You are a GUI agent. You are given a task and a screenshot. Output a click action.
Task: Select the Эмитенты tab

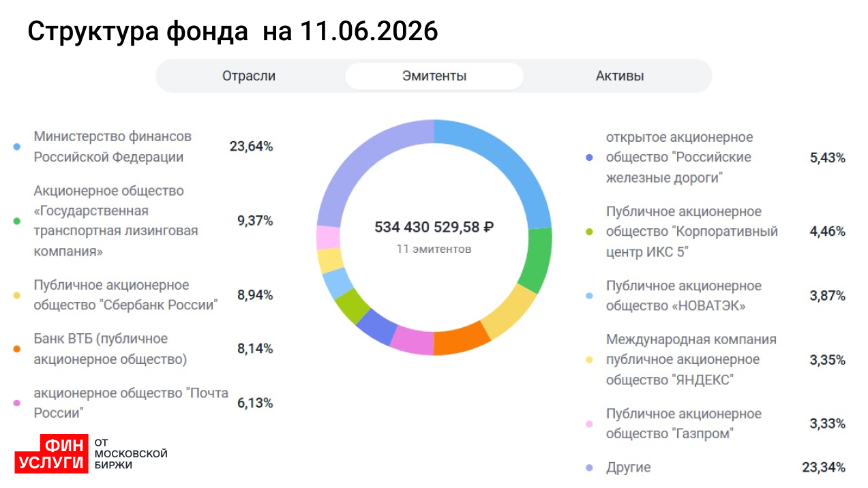click(x=434, y=76)
